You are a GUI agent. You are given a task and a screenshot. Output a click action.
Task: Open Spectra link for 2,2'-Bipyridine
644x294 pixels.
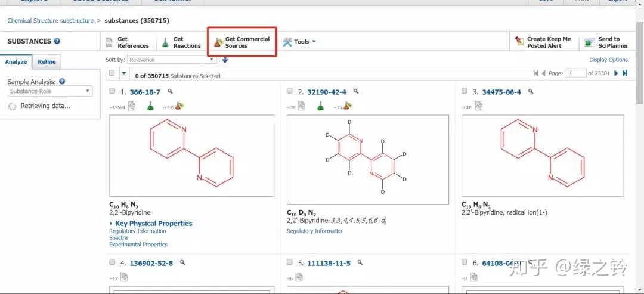click(118, 238)
